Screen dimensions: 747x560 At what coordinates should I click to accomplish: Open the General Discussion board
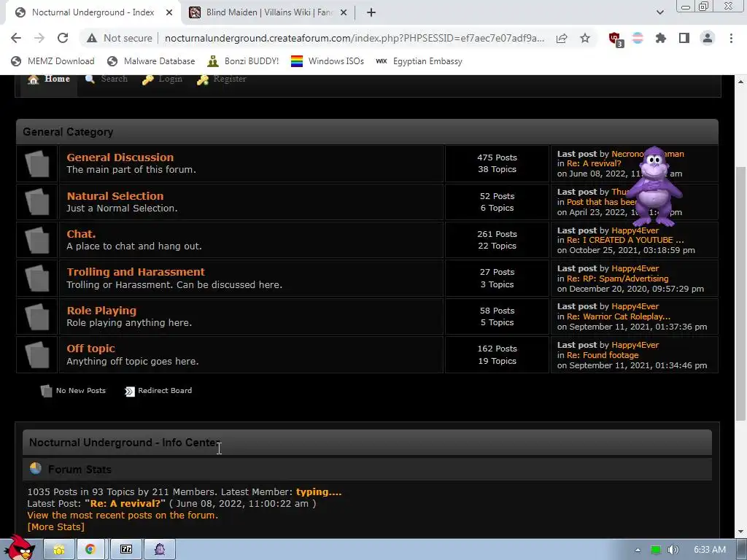point(120,157)
